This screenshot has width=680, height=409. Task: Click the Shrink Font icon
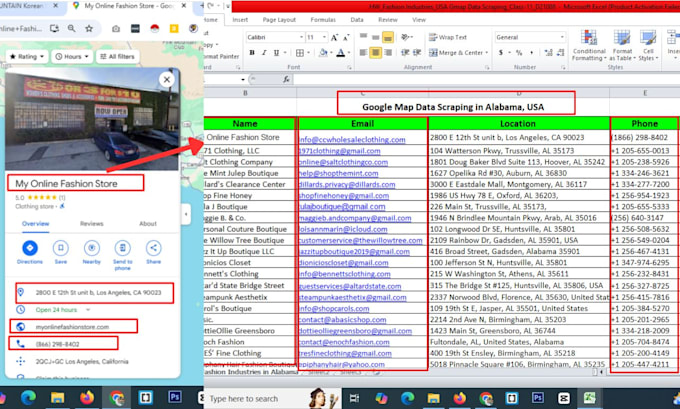click(x=346, y=37)
